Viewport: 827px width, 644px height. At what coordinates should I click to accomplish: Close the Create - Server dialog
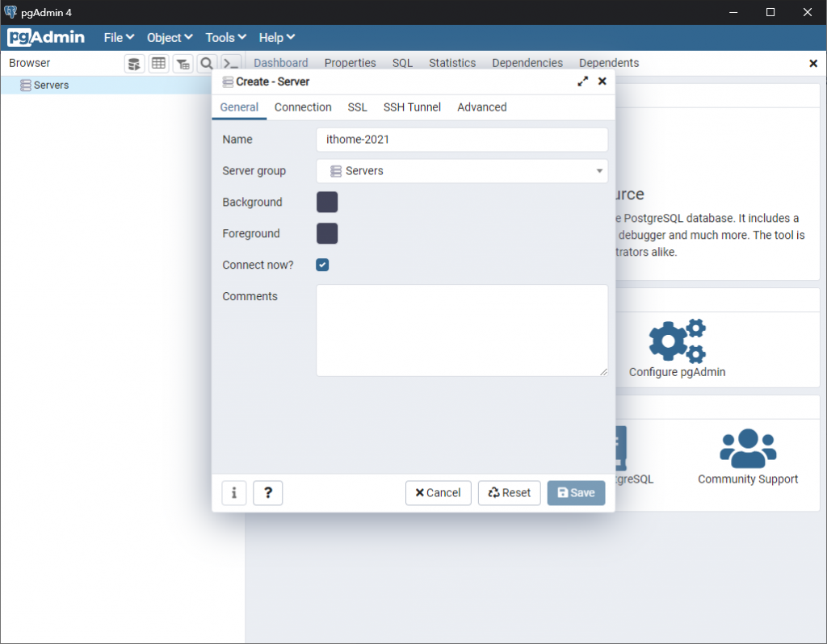point(602,82)
